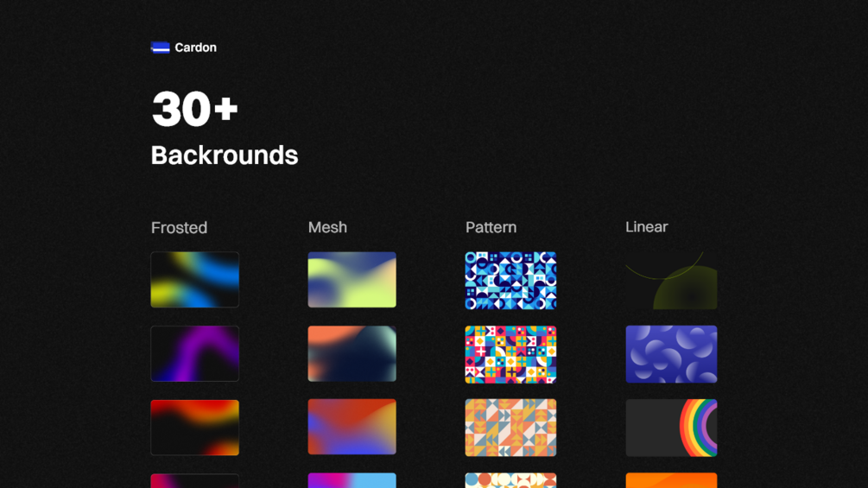Open the indigo spheres Linear background
Viewport: 868px width, 488px height.
pyautogui.click(x=671, y=354)
